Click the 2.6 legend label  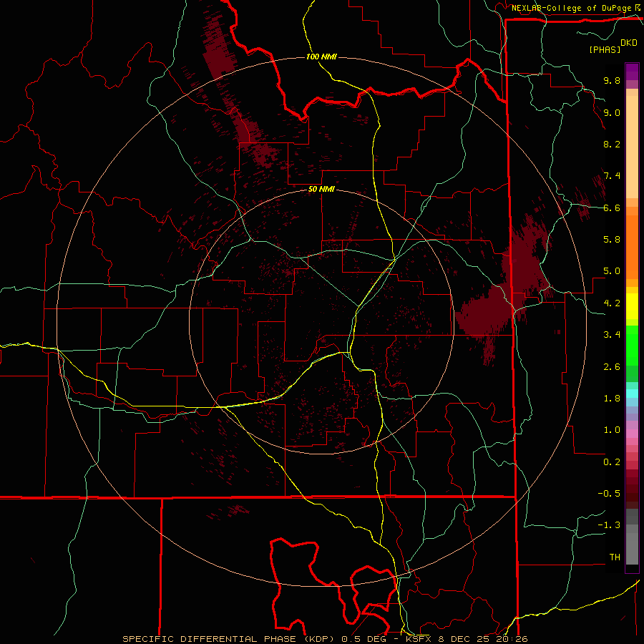coord(612,367)
